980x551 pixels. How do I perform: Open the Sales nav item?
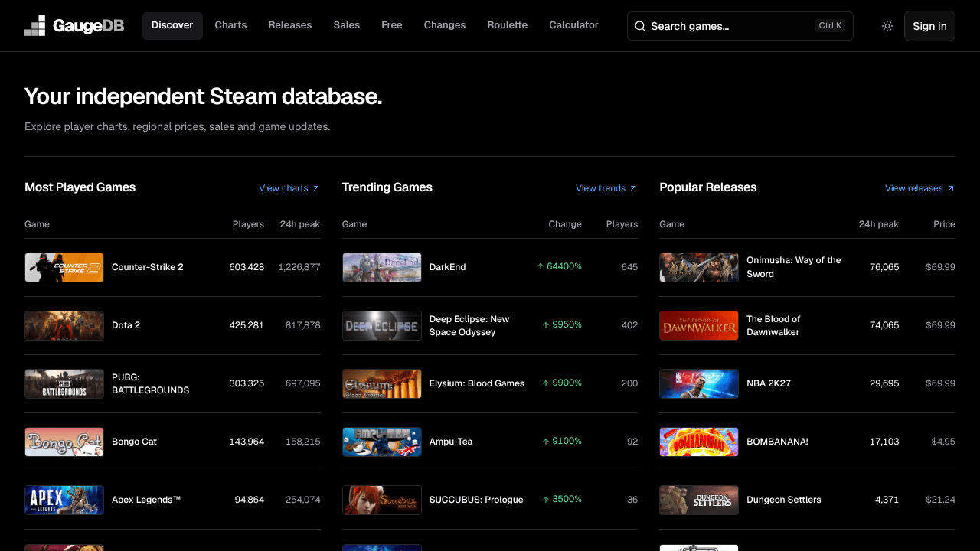pyautogui.click(x=347, y=25)
